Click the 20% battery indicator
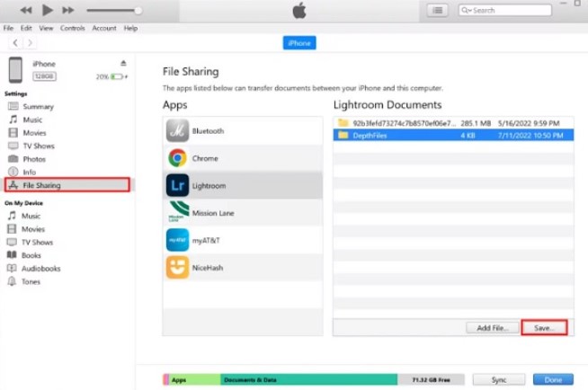The image size is (588, 390). pyautogui.click(x=111, y=76)
